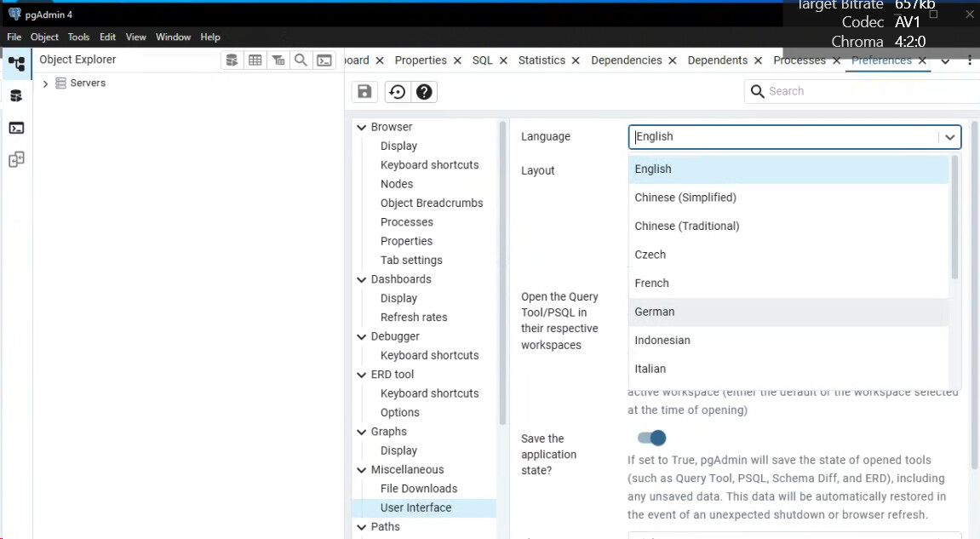
Task: Collapse the Dashboards preferences section
Action: 362,279
